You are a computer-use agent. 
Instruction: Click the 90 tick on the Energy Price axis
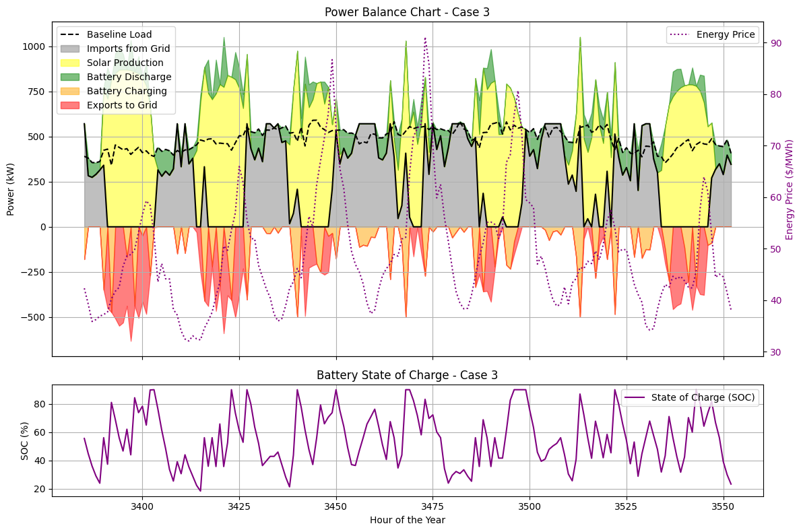[x=775, y=43]
